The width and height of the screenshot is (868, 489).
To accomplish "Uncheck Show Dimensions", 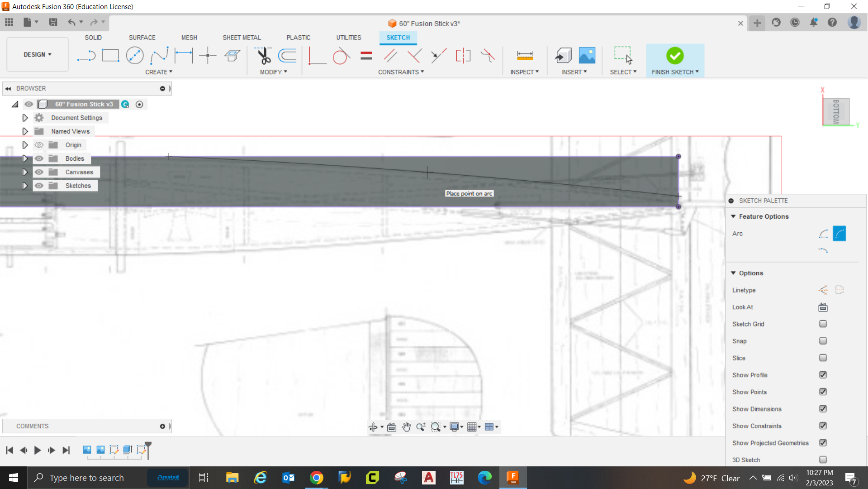I will pyautogui.click(x=823, y=409).
